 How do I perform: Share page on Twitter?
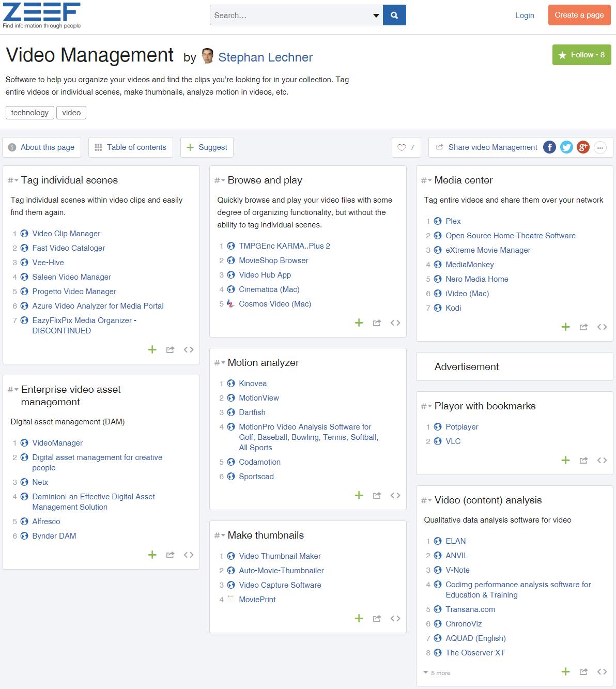[x=566, y=147]
